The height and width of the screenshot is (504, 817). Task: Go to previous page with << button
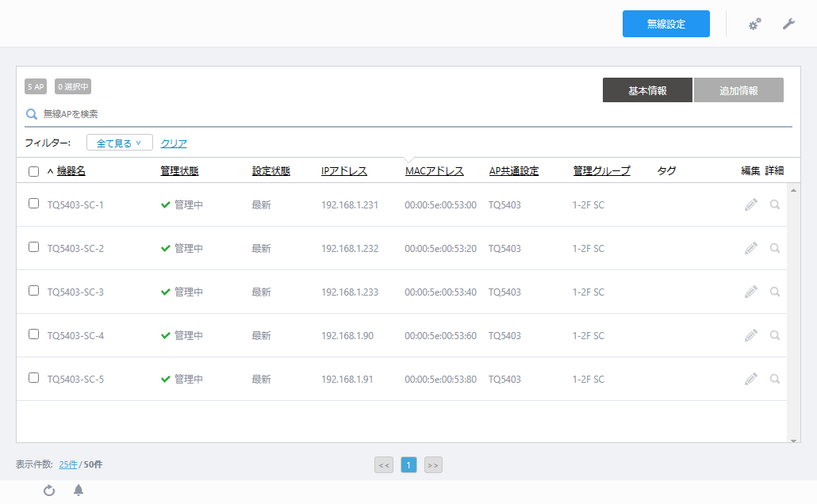[384, 465]
